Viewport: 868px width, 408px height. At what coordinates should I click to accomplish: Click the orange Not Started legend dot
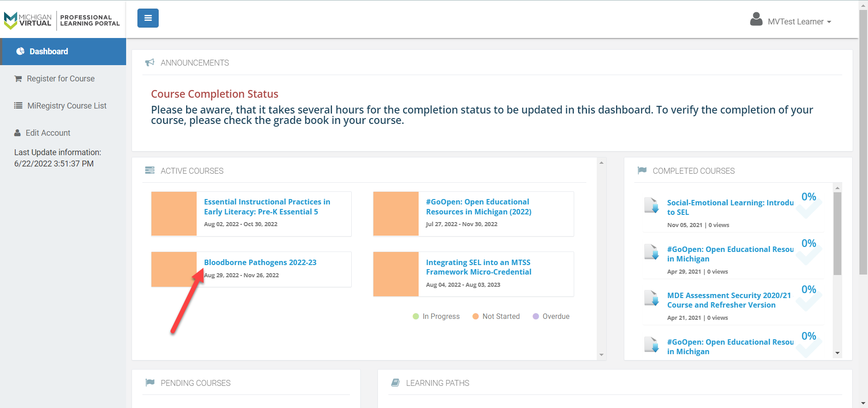point(476,316)
